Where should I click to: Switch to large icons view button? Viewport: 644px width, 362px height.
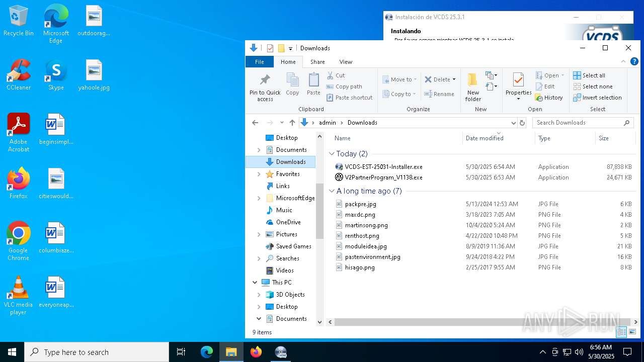tap(632, 332)
